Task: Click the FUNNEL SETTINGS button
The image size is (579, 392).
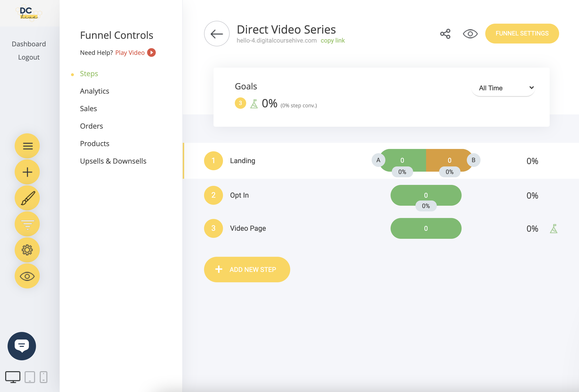Action: tap(522, 34)
